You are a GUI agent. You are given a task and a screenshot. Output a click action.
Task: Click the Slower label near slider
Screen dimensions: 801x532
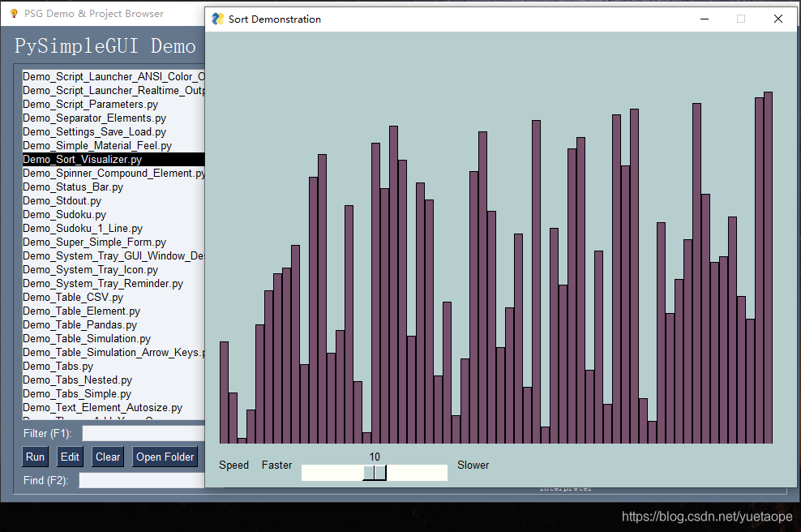(x=473, y=465)
